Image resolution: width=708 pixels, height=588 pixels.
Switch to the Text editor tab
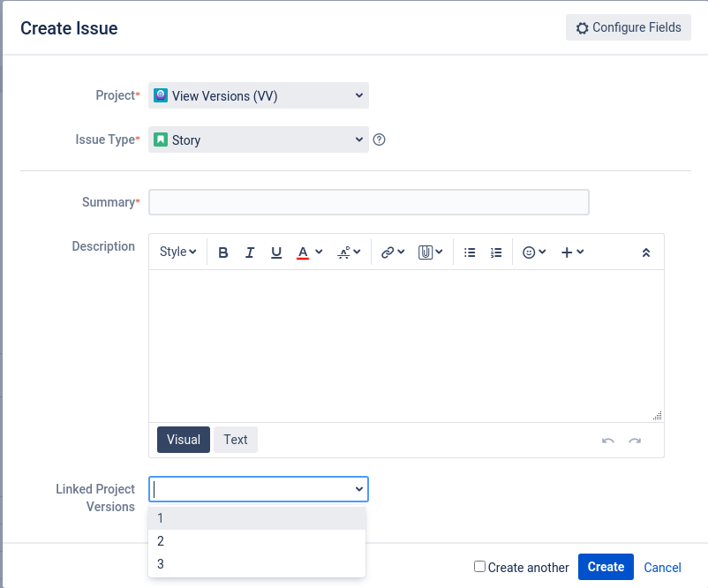point(235,440)
